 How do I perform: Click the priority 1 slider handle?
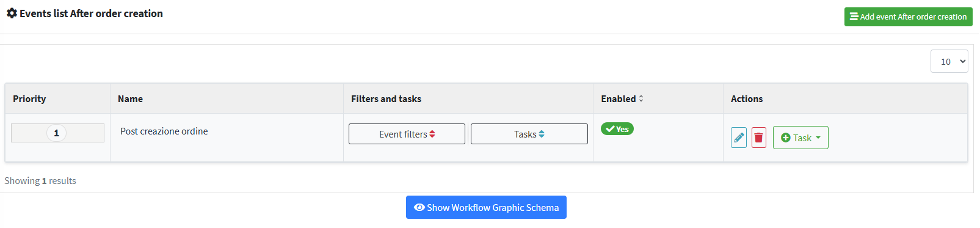click(56, 133)
